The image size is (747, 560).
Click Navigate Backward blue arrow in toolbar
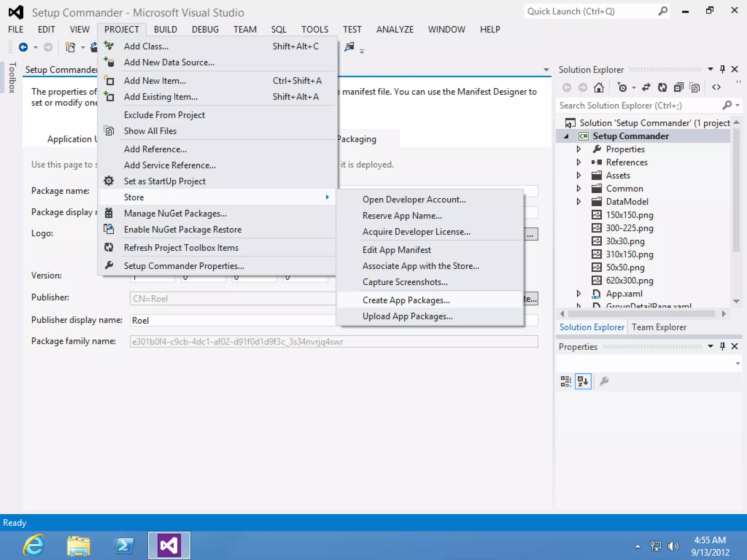[23, 47]
